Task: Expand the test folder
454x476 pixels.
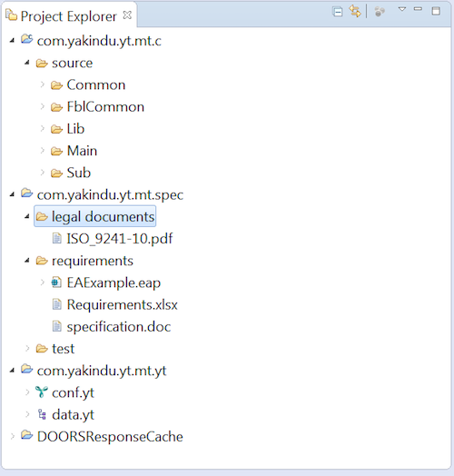Action: [27, 348]
